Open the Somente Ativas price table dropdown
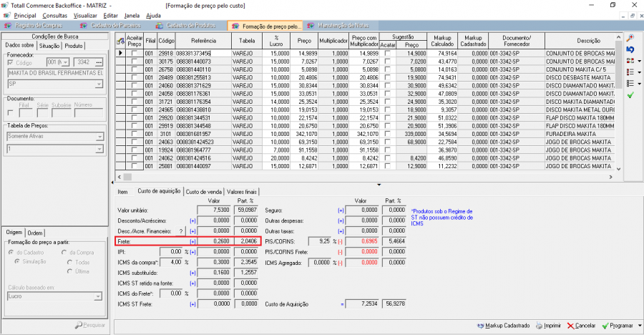 tap(99, 136)
